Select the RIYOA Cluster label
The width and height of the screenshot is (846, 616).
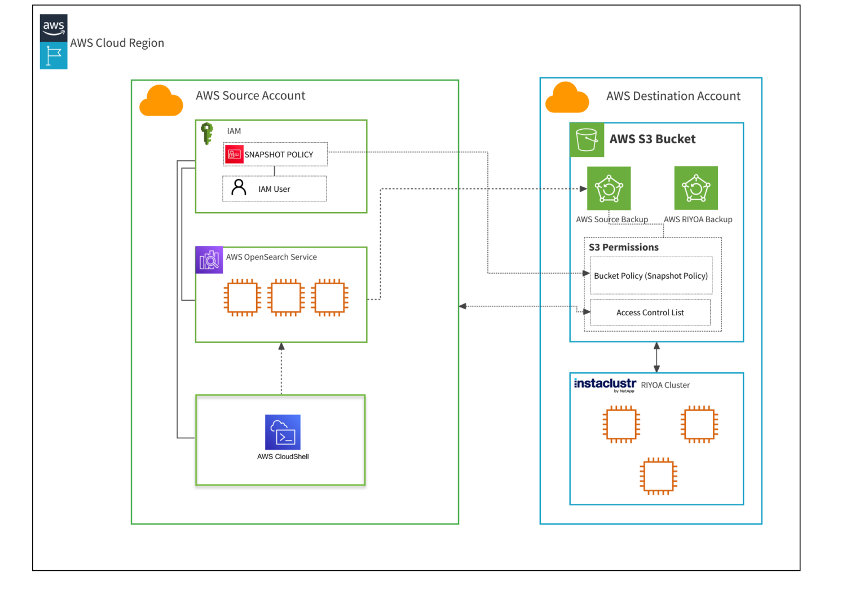coord(664,385)
